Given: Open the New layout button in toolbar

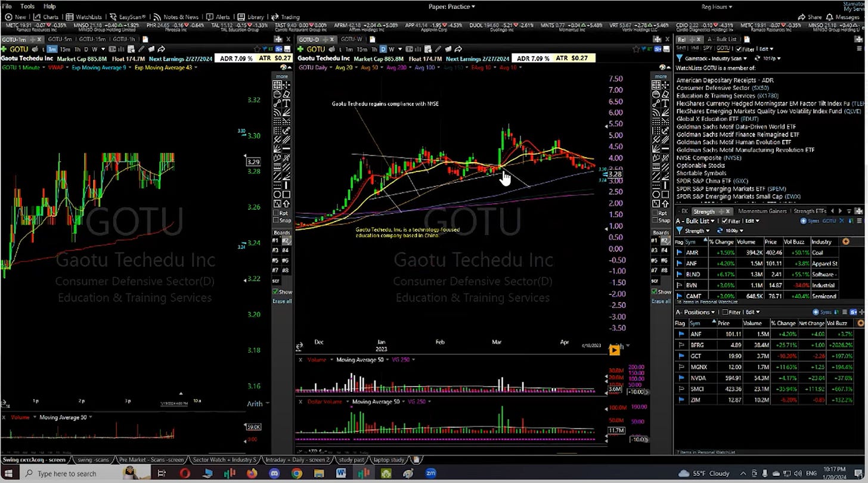Looking at the screenshot, I should [15, 17].
